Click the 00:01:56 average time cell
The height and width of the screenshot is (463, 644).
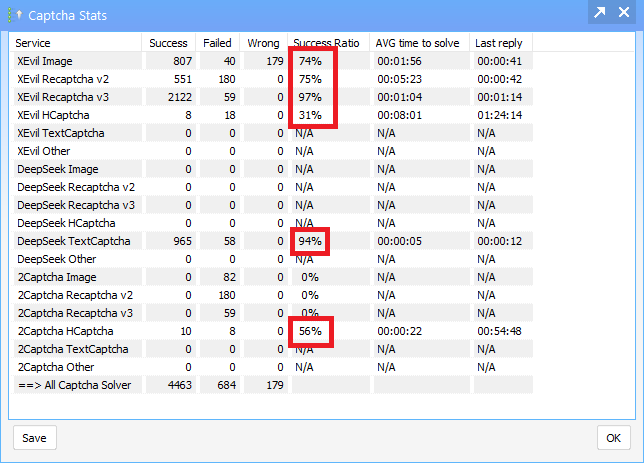[421, 61]
